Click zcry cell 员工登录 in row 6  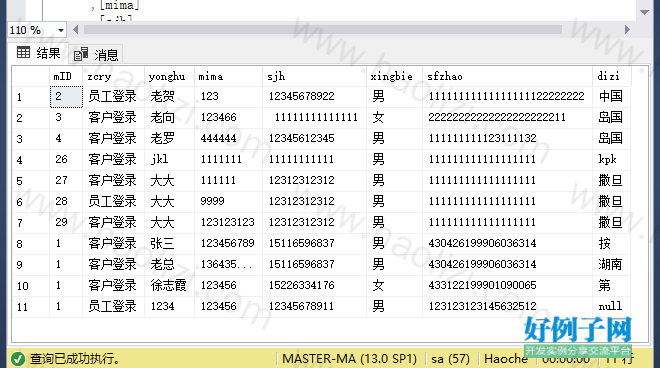114,202
